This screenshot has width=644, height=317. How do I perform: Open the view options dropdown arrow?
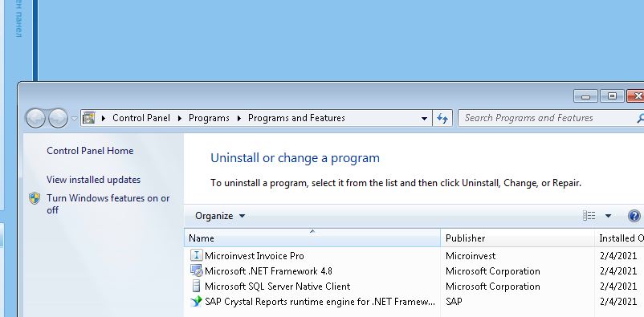[x=609, y=216]
